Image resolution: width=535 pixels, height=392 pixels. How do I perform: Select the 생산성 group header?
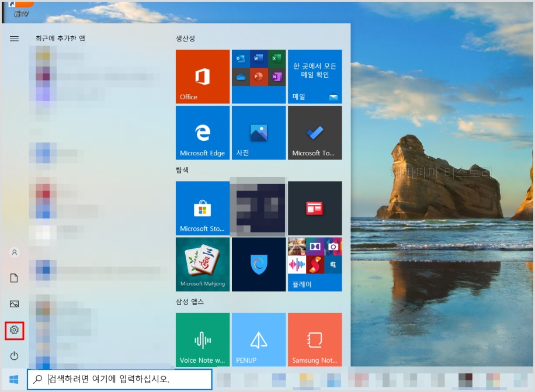point(185,38)
